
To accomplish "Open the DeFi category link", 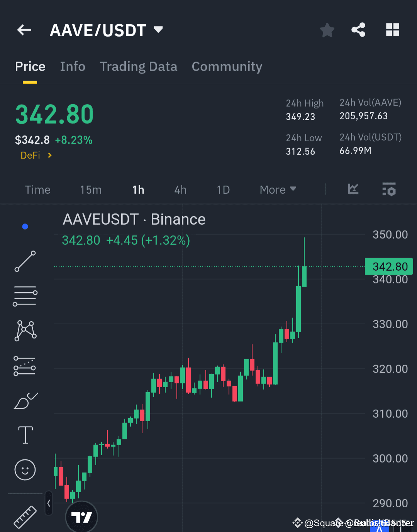I will pos(36,155).
